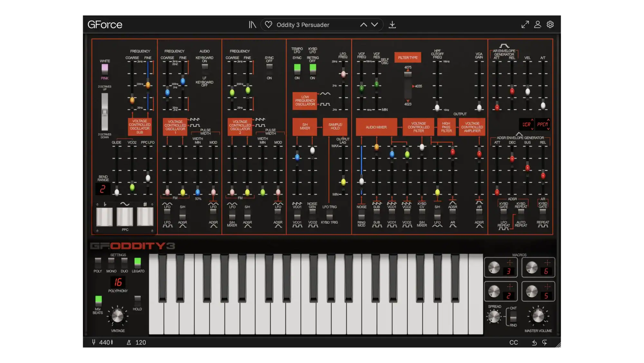The height and width of the screenshot is (363, 644).
Task: Click the VCA envelope display selector
Action: click(527, 124)
